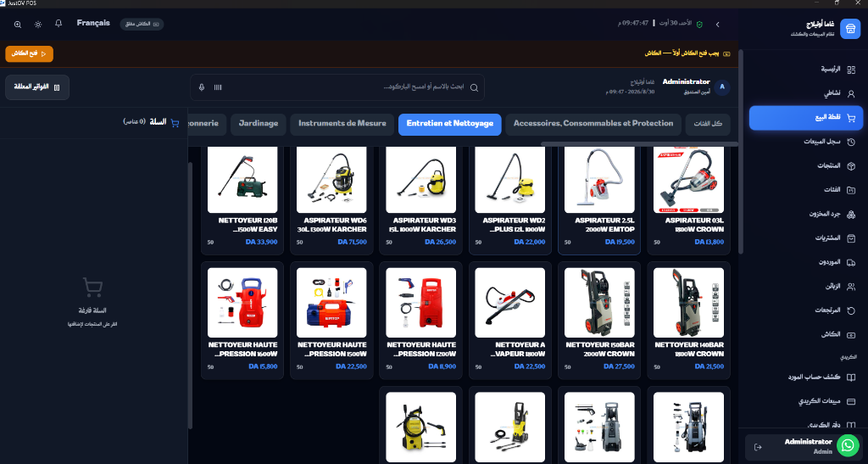Screen dimensions: 868x464
Task: Add 'NETTOYEUR HAUTE PRESSION 1500W' product
Action: tap(331, 321)
